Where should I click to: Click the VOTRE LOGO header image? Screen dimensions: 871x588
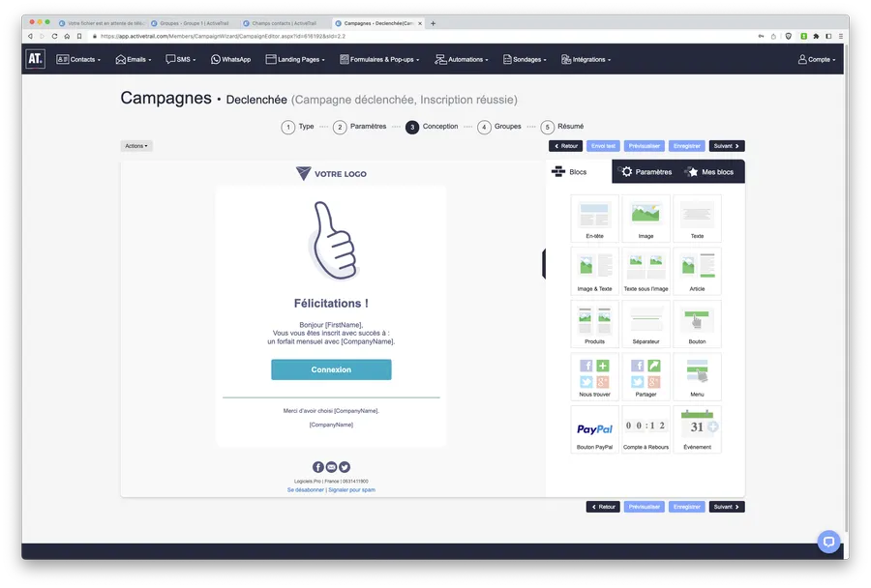[331, 174]
